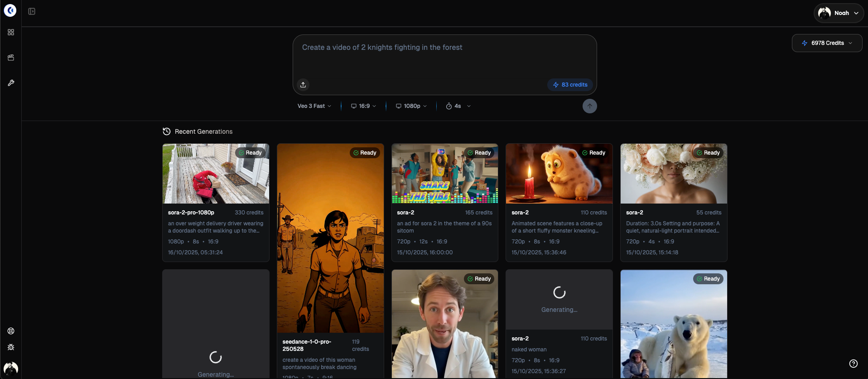Open the 4s duration dropdown
This screenshot has width=868, height=379.
tap(458, 106)
